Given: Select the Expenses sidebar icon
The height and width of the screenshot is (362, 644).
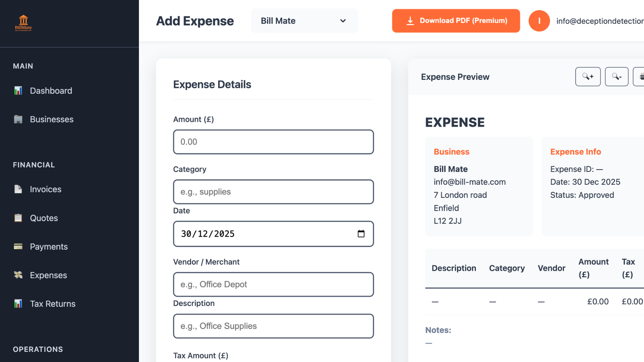Looking at the screenshot, I should click(x=18, y=275).
